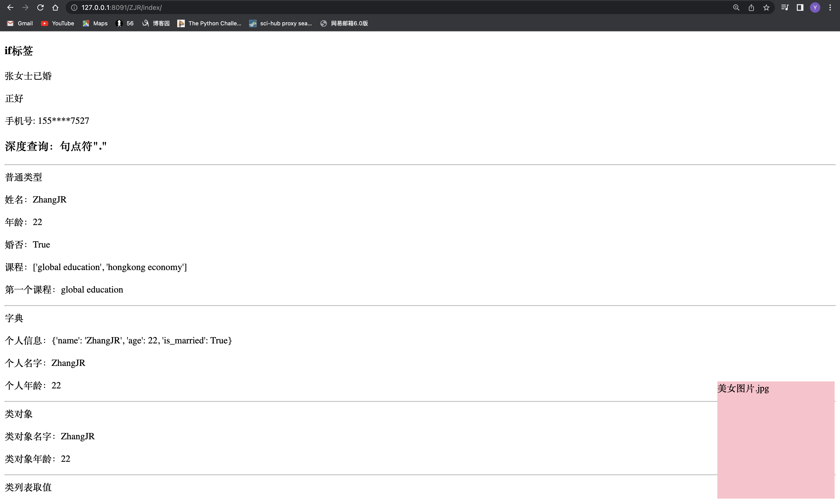Click the 类对象 label
The width and height of the screenshot is (840, 504).
tap(19, 414)
